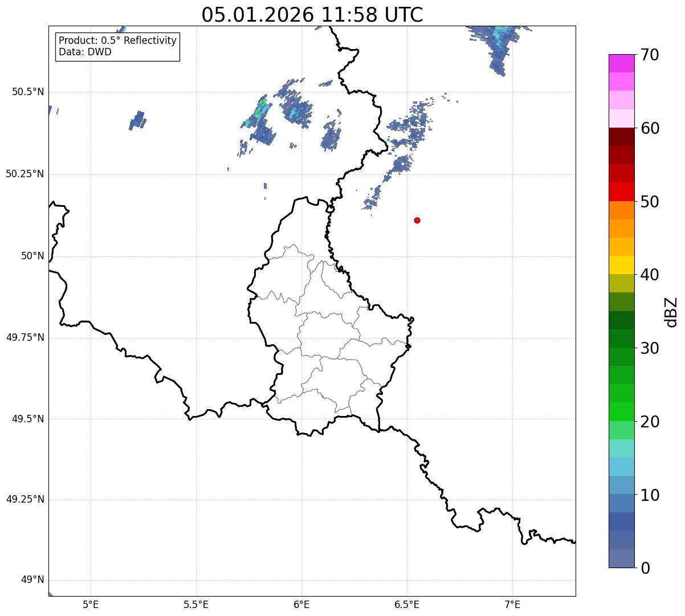
Task: Click the bright red colorbar swatch near 50
Action: (621, 191)
